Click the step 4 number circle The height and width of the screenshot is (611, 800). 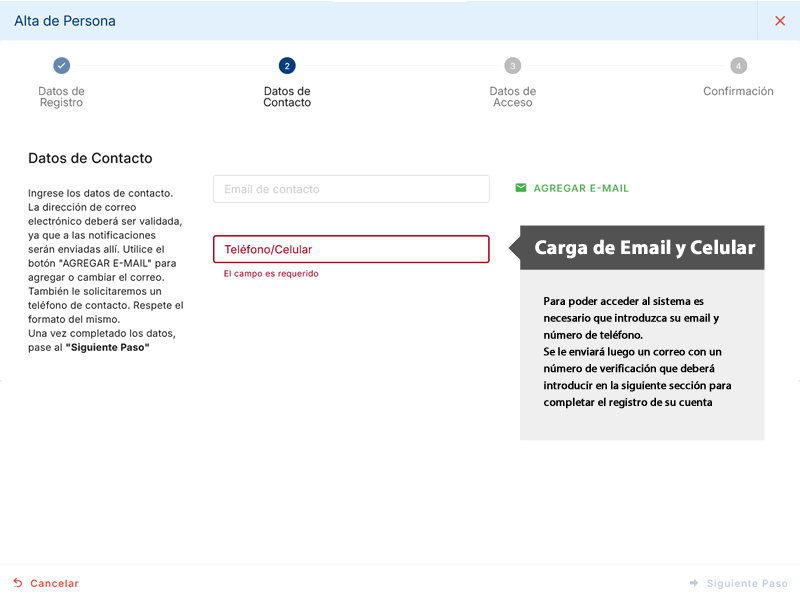738,66
